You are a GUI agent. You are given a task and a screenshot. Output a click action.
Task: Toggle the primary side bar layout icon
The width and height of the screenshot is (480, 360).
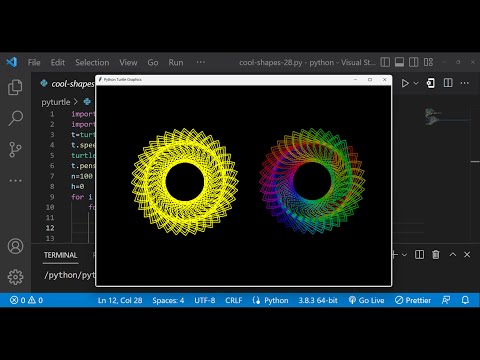[x=385, y=62]
